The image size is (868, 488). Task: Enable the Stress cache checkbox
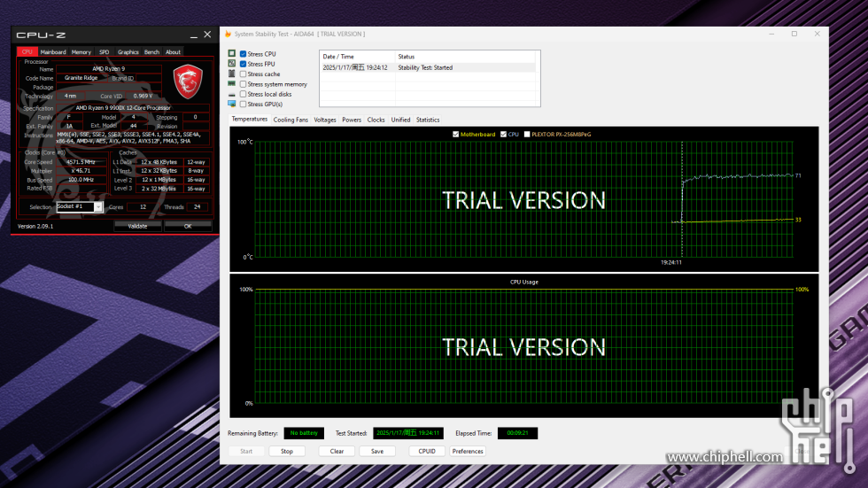pos(243,74)
